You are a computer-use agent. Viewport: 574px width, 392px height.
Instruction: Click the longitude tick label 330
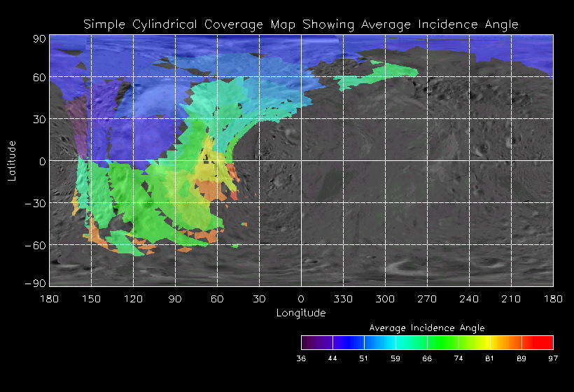[343, 299]
